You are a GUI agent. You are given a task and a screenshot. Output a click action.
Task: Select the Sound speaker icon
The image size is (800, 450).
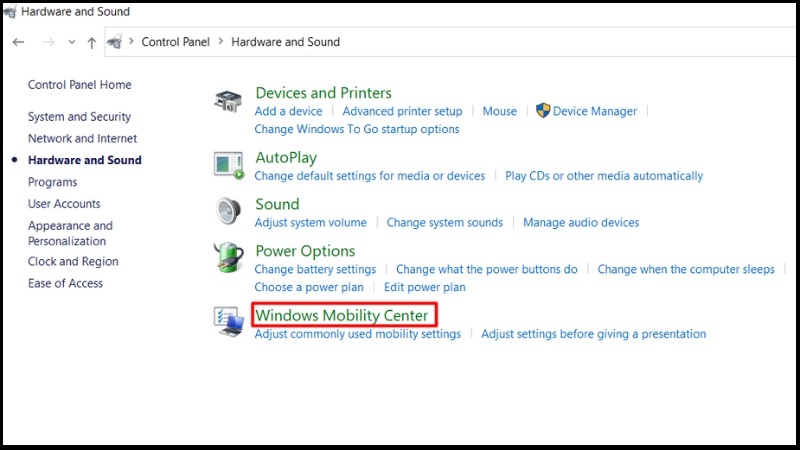[228, 211]
